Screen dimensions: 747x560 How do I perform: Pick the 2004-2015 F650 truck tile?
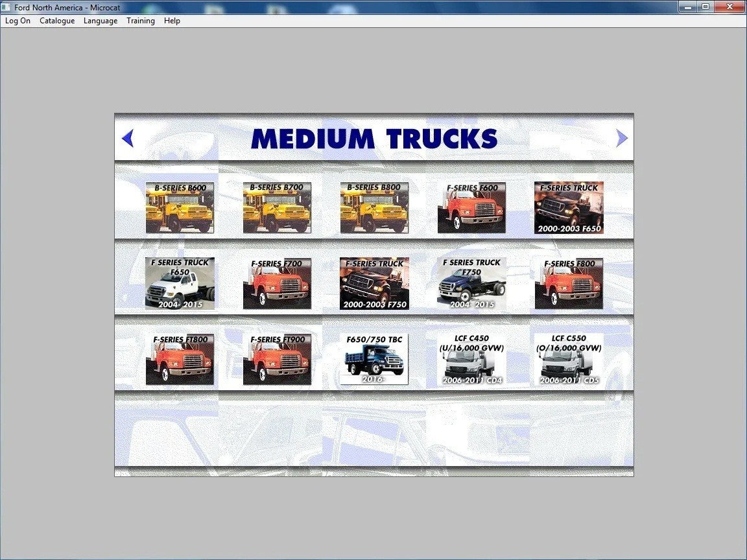[x=180, y=283]
